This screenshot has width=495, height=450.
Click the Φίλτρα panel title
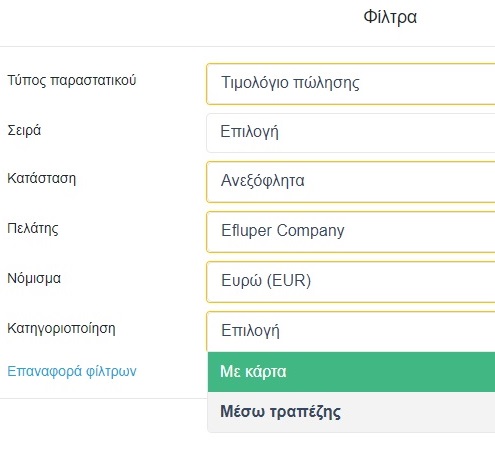tap(390, 17)
